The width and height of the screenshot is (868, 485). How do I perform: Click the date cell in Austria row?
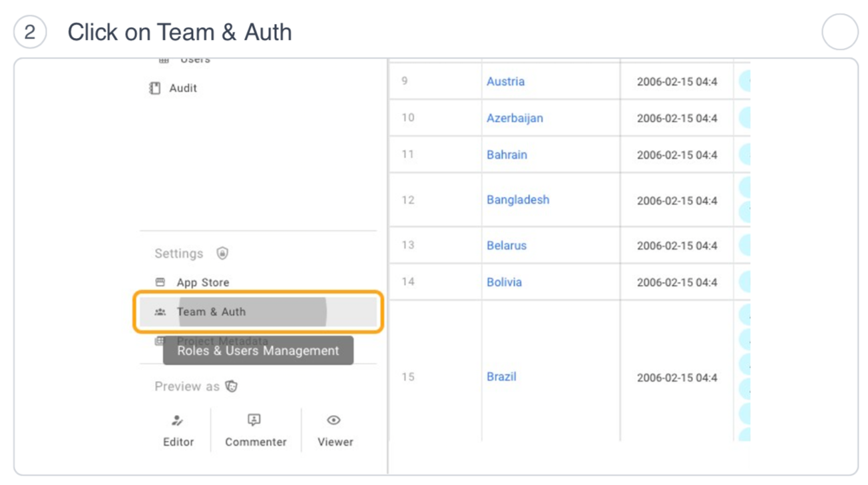677,82
